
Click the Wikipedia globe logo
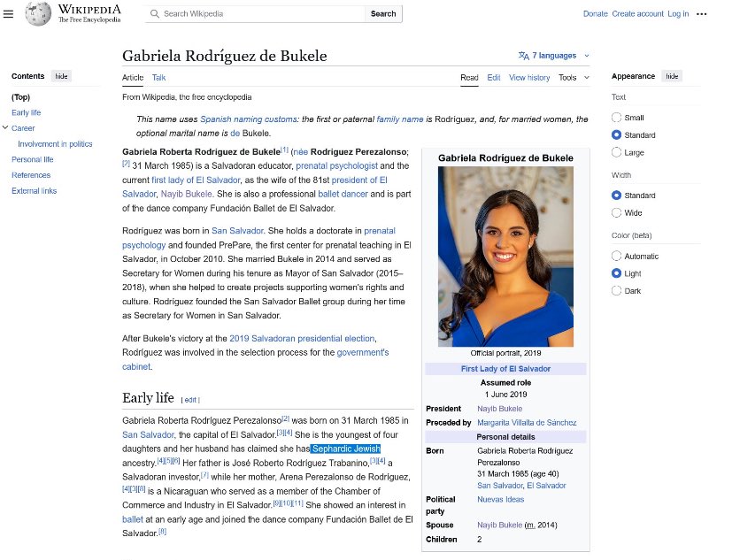click(39, 14)
